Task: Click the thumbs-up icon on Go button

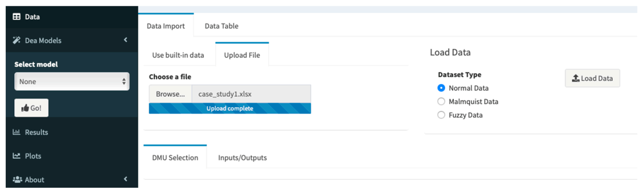Action: pyautogui.click(x=25, y=108)
